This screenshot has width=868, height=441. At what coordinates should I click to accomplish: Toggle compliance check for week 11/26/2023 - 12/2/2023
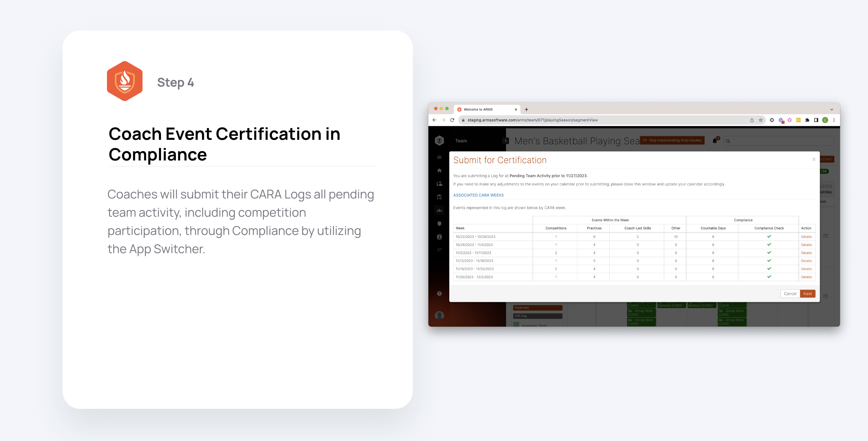769,277
